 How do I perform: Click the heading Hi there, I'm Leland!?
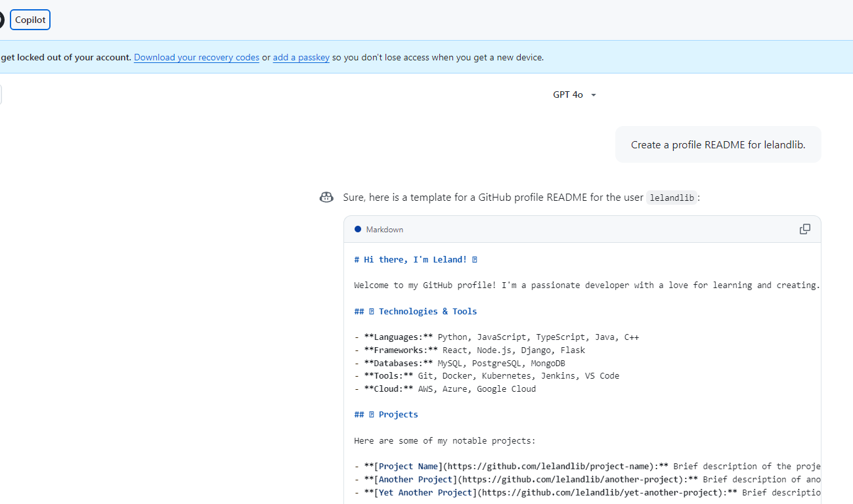[x=416, y=260]
